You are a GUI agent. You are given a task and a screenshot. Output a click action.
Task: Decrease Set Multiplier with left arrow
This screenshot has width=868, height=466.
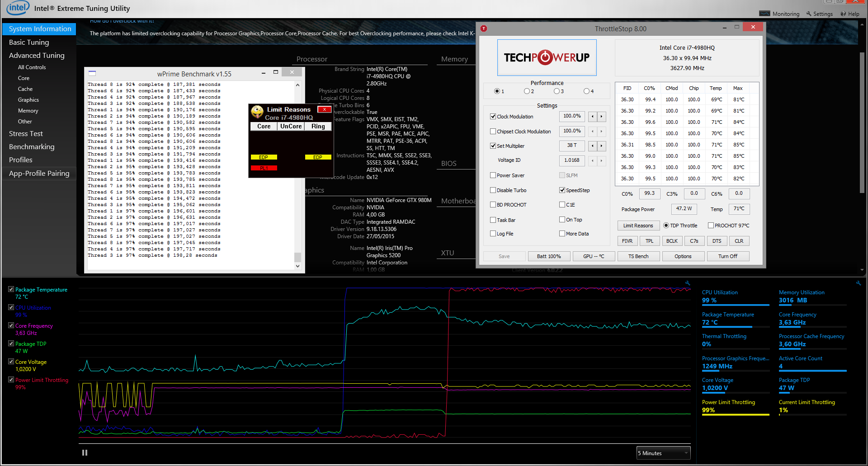(593, 146)
